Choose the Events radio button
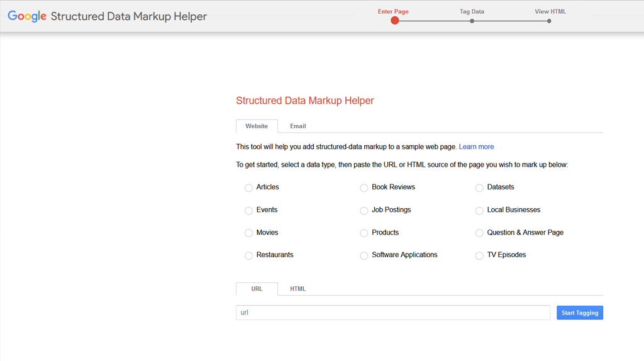Image resolution: width=644 pixels, height=361 pixels. tap(248, 210)
